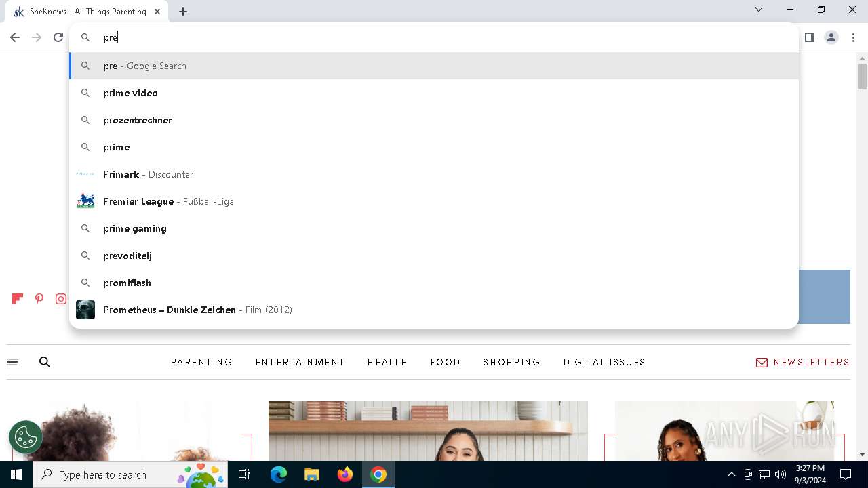
Task: Close the SheKnows tab
Action: pos(157,12)
